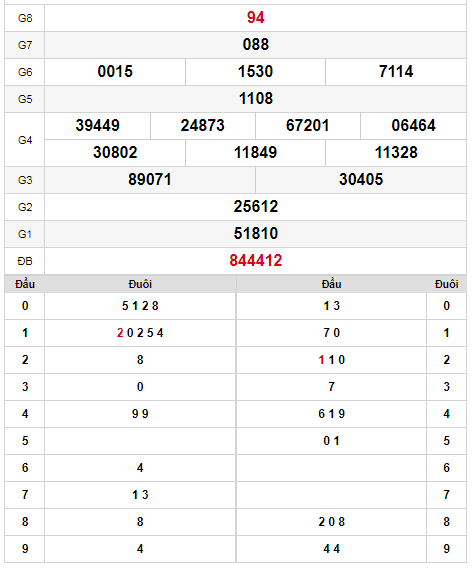Click the tail digits 9 9

tap(140, 414)
